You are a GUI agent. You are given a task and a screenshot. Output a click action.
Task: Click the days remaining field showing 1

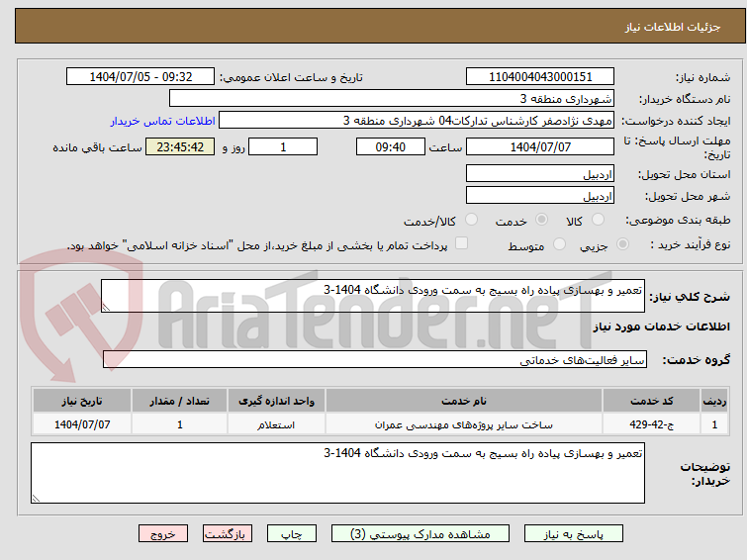(x=283, y=146)
